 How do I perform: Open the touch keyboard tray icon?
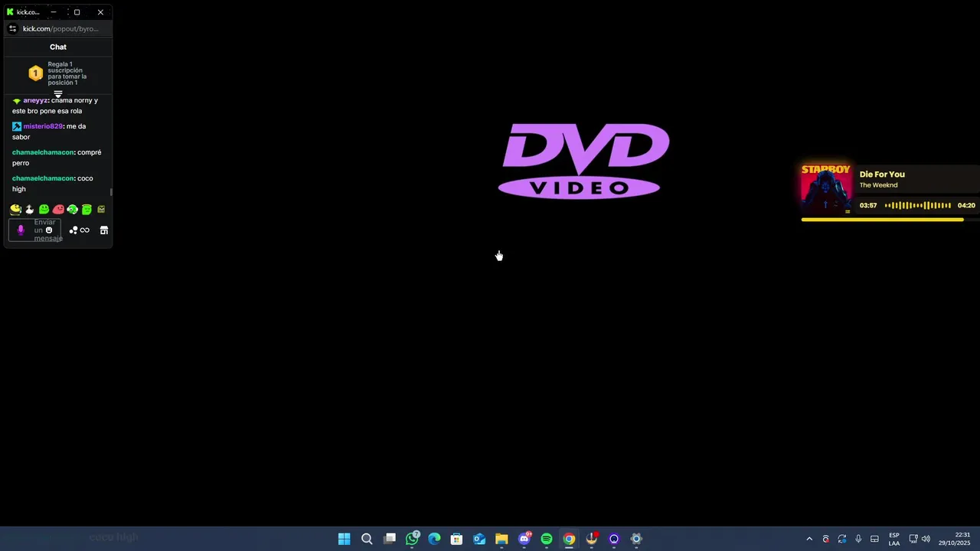[874, 539]
